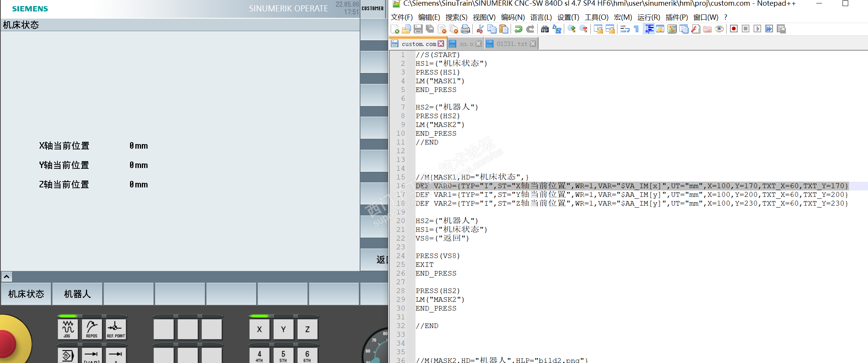The height and width of the screenshot is (363, 868).
Task: Open the 设置(T) menu
Action: coord(568,17)
